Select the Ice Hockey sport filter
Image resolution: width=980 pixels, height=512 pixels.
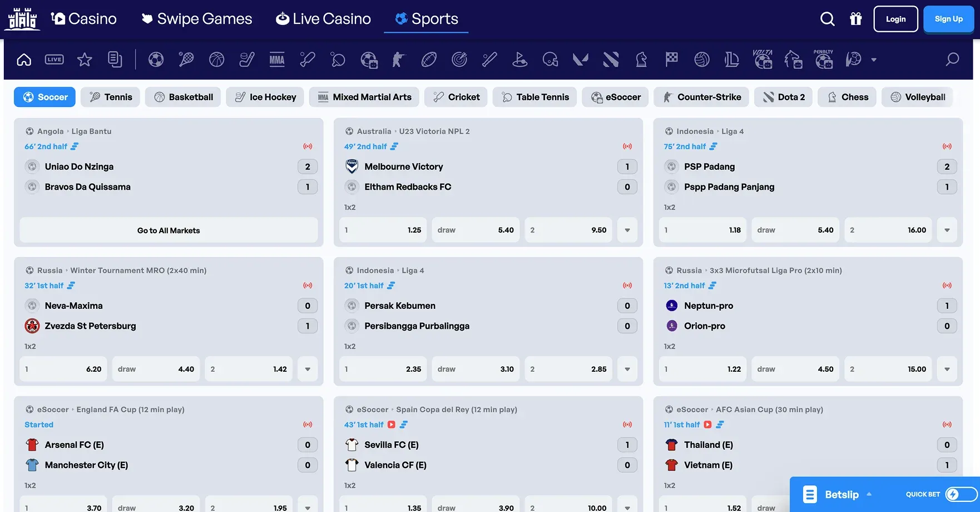(265, 97)
